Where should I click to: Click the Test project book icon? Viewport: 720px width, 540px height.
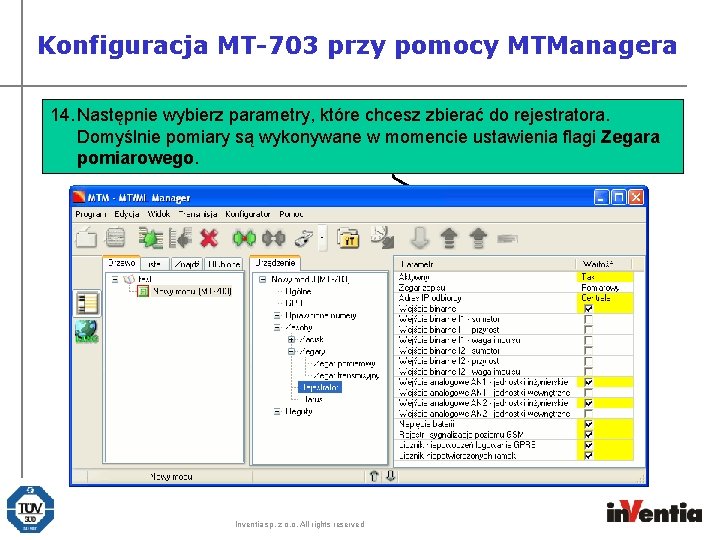[129, 279]
